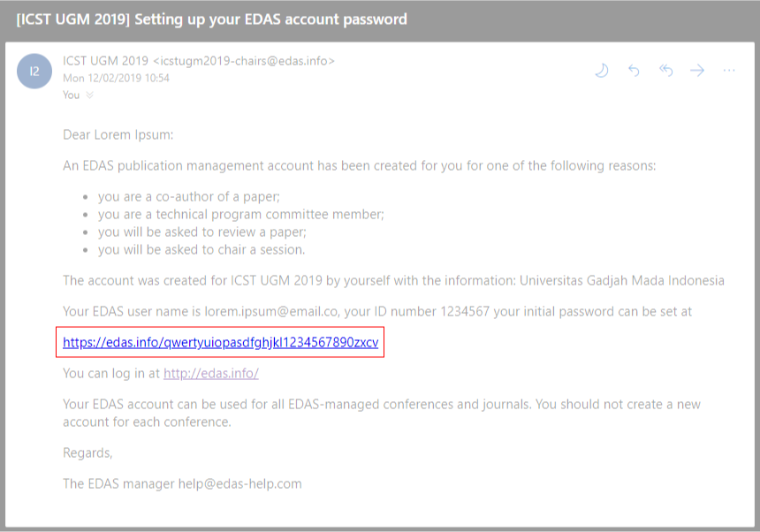The width and height of the screenshot is (760, 532).
Task: Open more actions ellipsis menu
Action: tap(729, 71)
